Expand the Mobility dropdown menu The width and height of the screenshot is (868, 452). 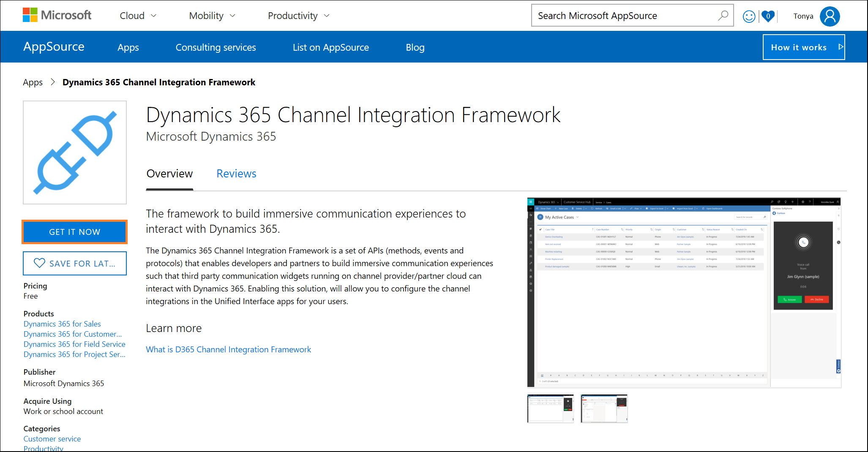pyautogui.click(x=212, y=16)
